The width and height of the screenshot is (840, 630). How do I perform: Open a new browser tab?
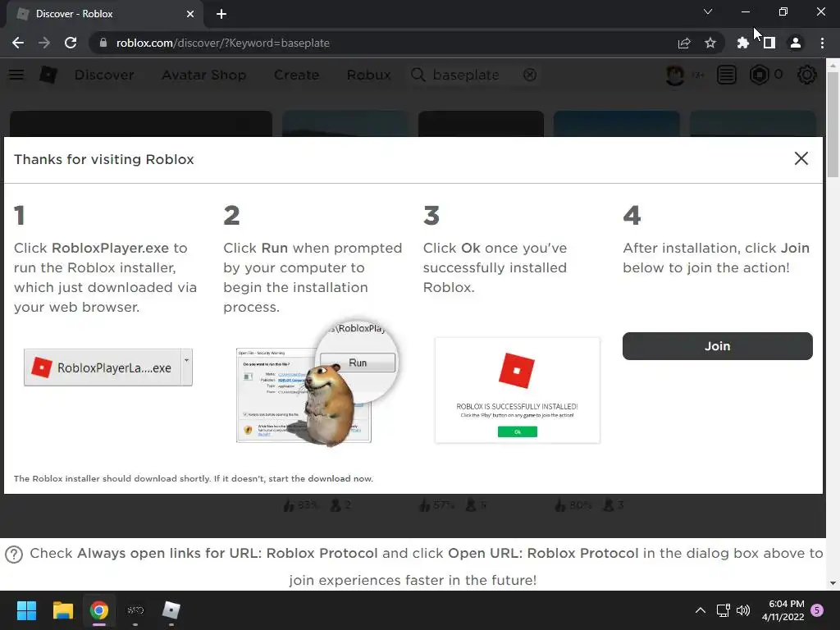click(x=221, y=14)
